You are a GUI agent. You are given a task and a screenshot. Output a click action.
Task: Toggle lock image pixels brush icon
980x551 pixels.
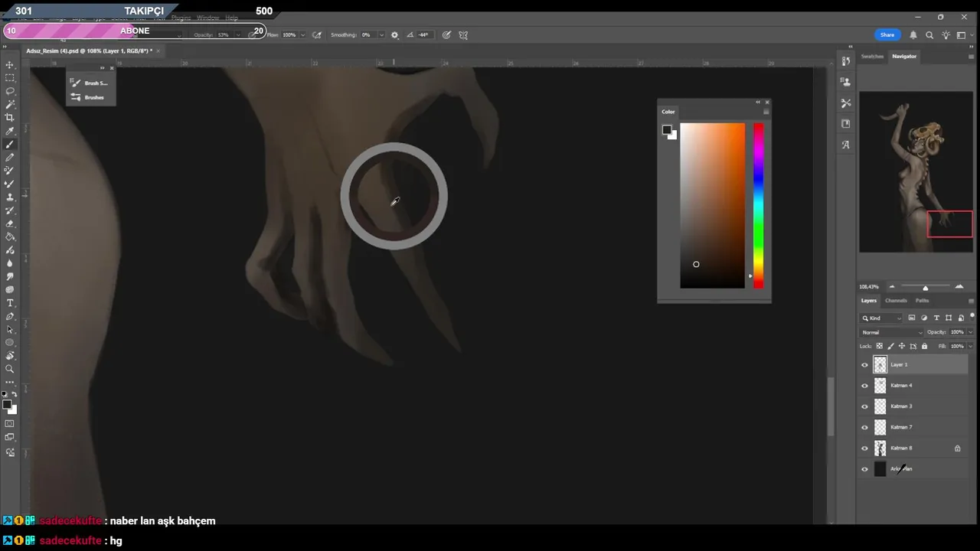(x=890, y=346)
